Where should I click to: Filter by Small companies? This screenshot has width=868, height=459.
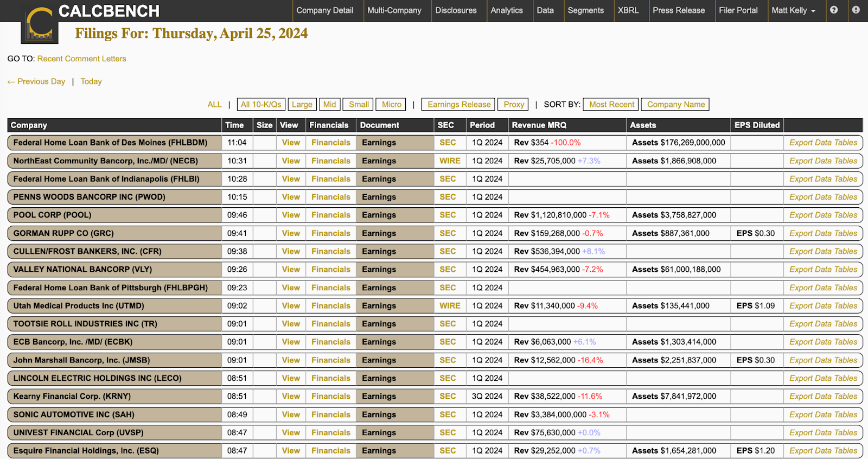(x=359, y=104)
